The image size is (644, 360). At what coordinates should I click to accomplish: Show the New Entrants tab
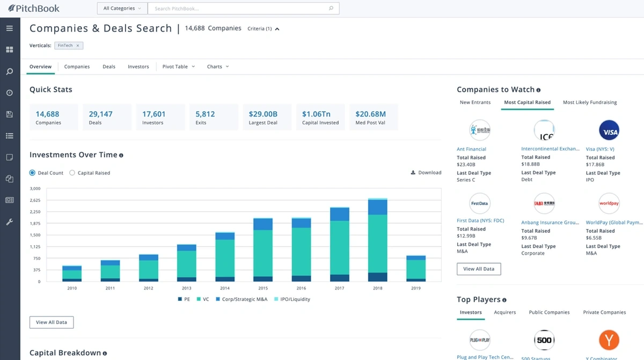(x=475, y=102)
